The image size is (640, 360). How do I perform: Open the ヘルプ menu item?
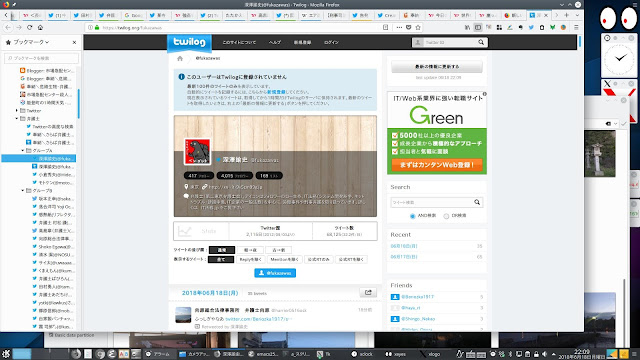click(275, 42)
